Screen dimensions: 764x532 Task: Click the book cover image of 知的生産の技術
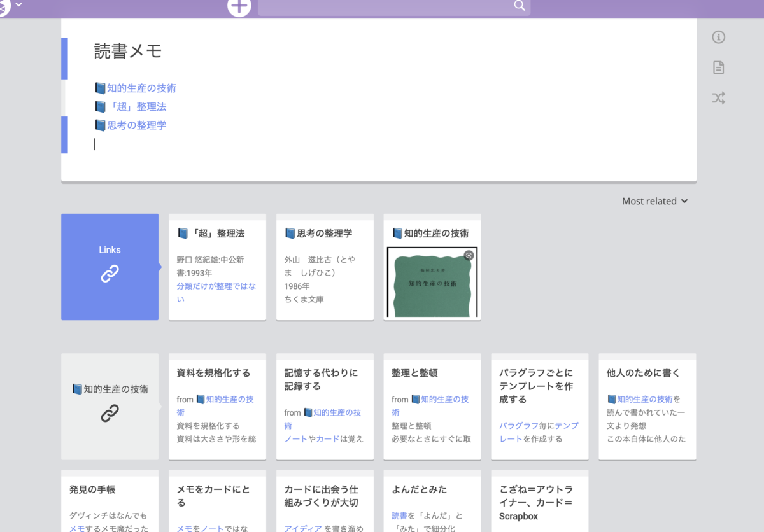point(432,282)
